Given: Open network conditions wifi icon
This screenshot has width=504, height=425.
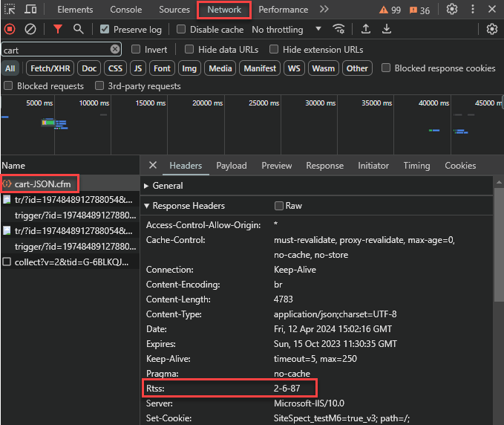Looking at the screenshot, I should [x=338, y=29].
